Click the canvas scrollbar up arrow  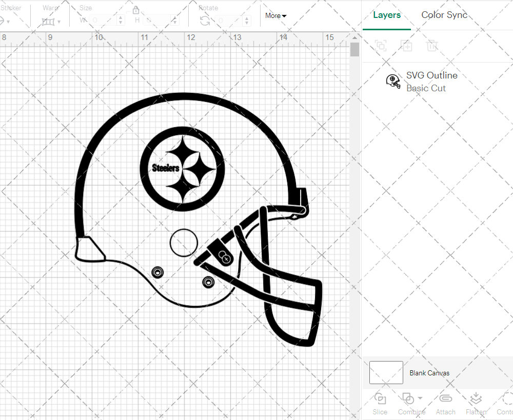coord(354,37)
